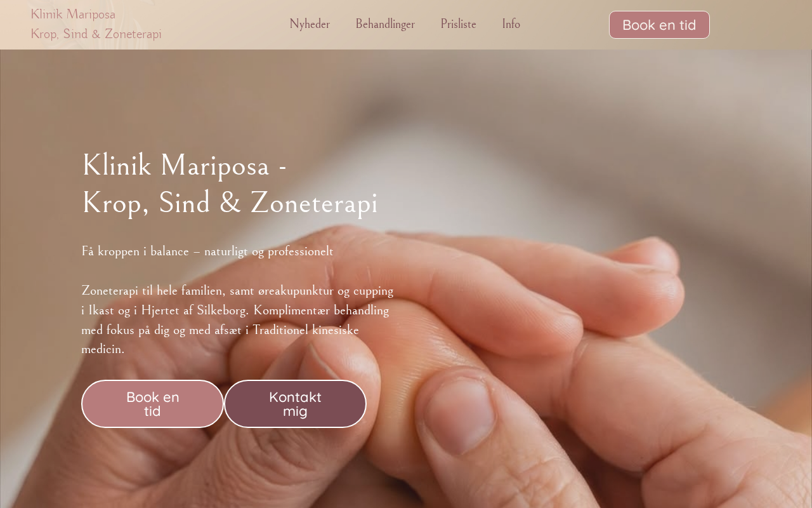
Task: Click the large Klinik Mariposa hero heading
Action: click(x=184, y=165)
